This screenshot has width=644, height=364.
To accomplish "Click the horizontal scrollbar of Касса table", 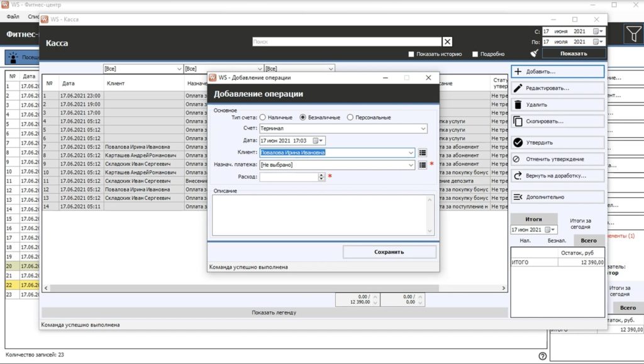I will click(245, 288).
